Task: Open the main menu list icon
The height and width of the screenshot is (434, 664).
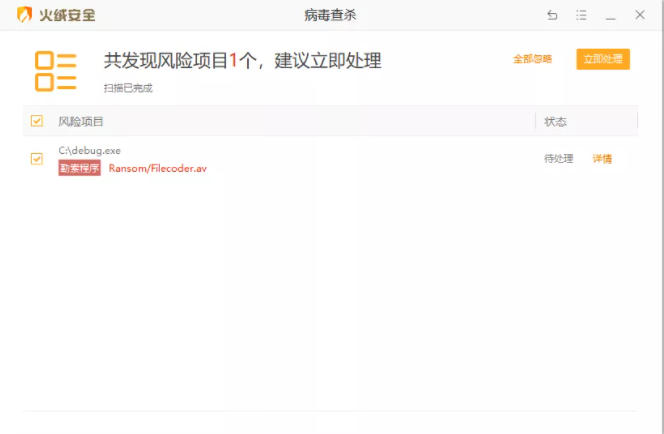Action: [x=581, y=15]
